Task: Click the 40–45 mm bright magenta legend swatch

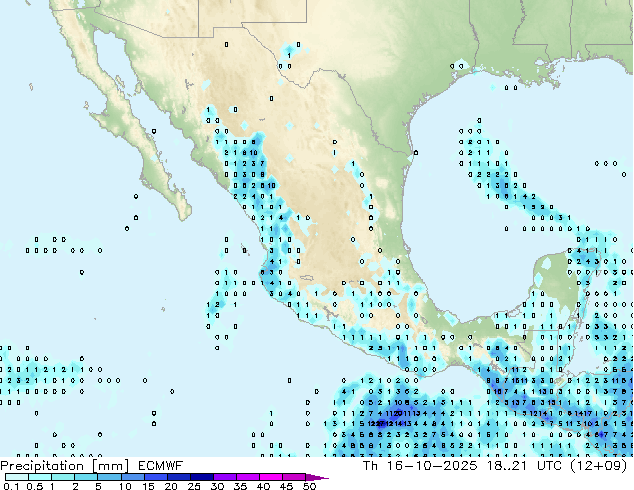Action: pos(271,477)
